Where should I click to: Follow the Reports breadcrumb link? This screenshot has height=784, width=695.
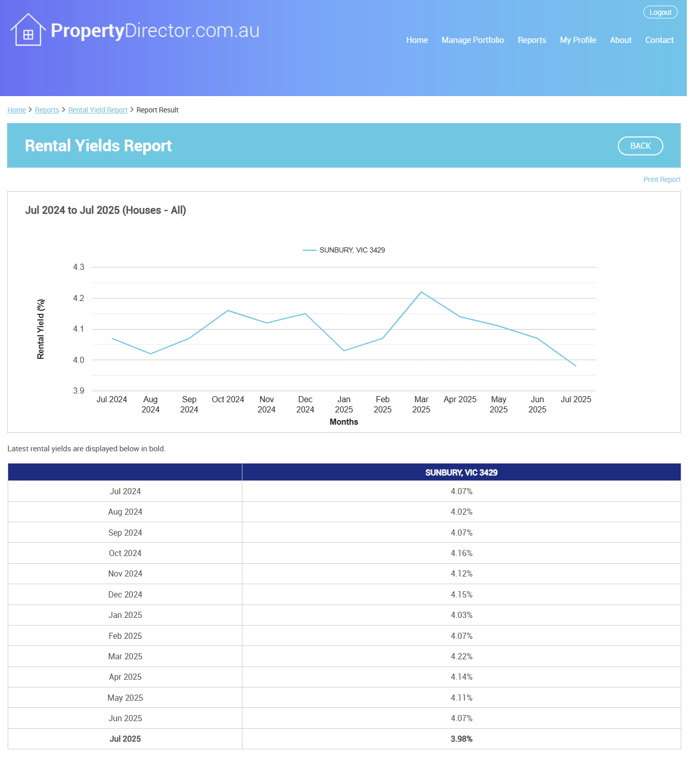point(47,110)
